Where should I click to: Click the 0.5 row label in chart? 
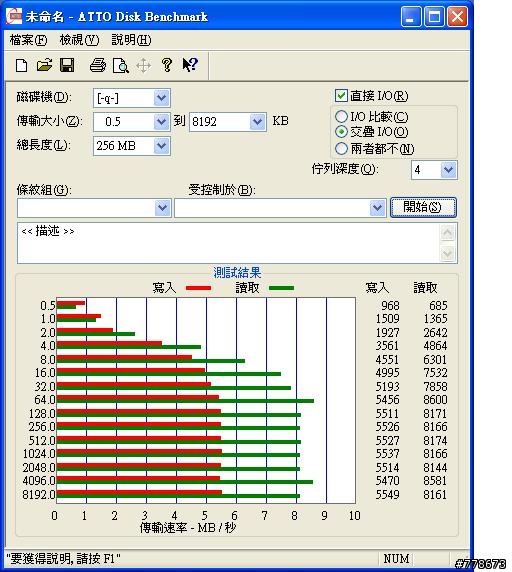[x=48, y=305]
